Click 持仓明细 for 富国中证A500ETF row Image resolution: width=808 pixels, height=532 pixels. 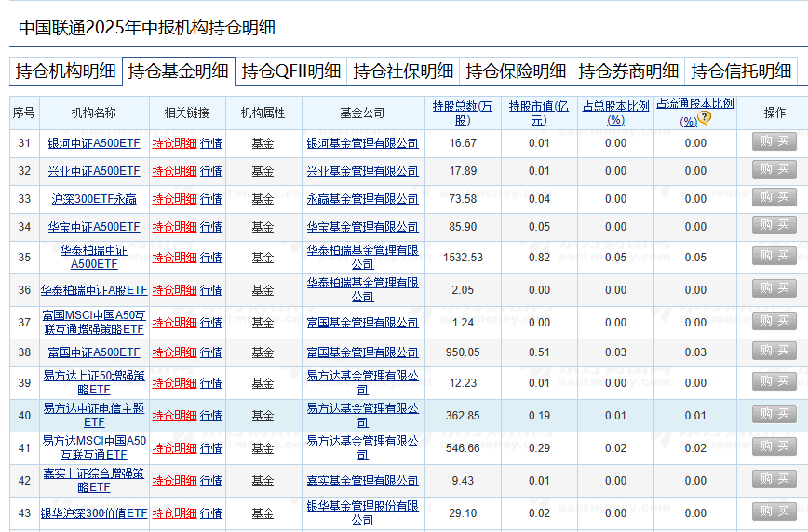coord(174,352)
